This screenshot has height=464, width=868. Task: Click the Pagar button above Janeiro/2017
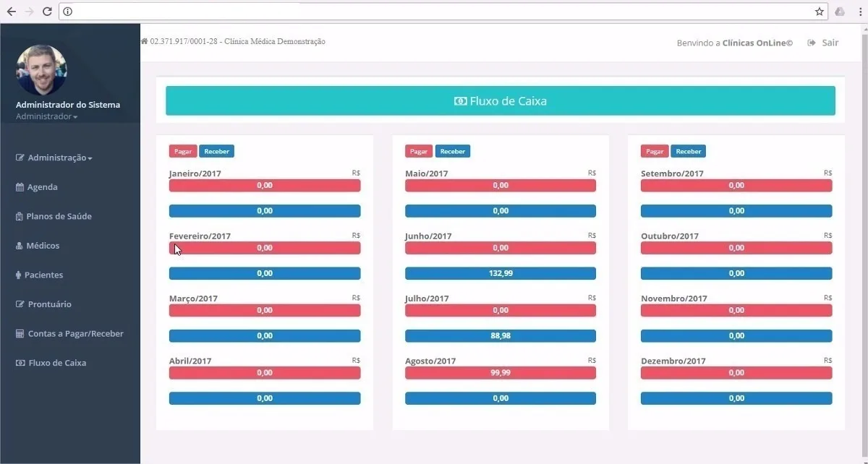(183, 151)
